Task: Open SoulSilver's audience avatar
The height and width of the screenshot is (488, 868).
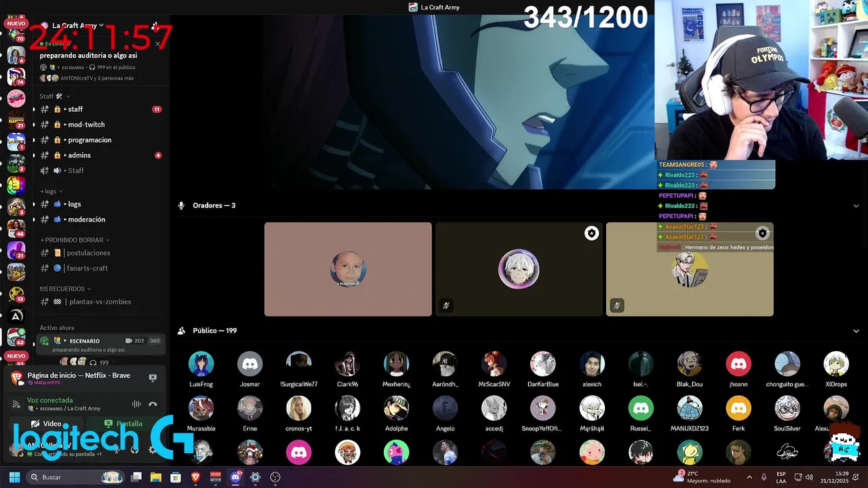Action: click(x=787, y=409)
